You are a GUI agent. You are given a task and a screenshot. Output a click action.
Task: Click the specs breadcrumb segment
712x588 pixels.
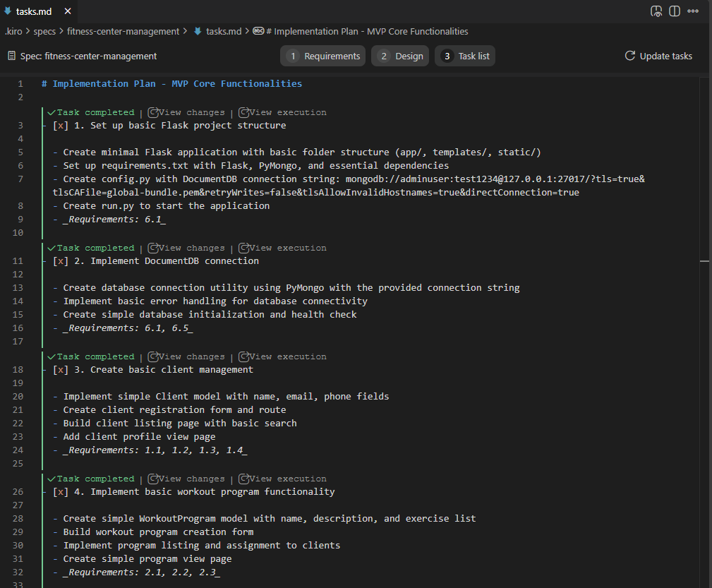(44, 31)
